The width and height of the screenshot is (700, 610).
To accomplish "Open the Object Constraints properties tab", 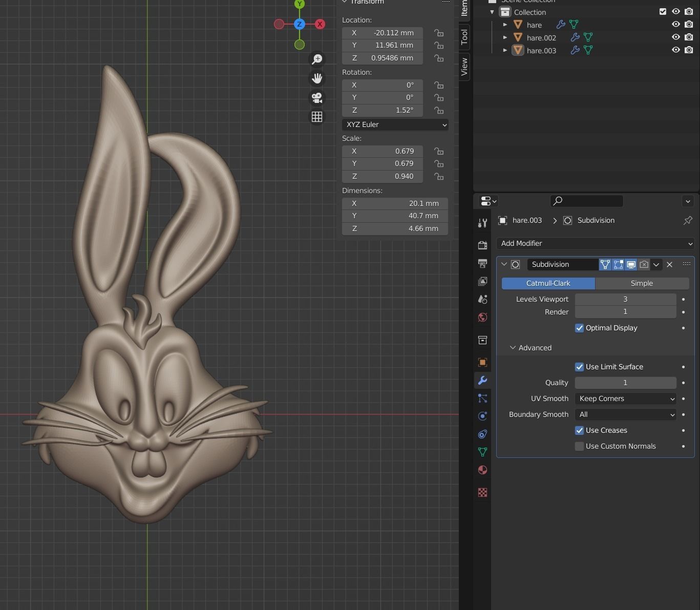I will (482, 434).
